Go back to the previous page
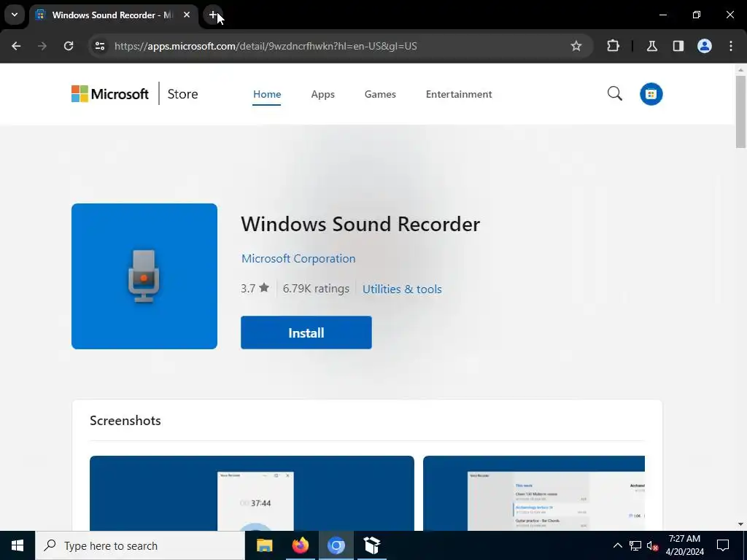Screen dimensions: 747x560 coord(16,46)
